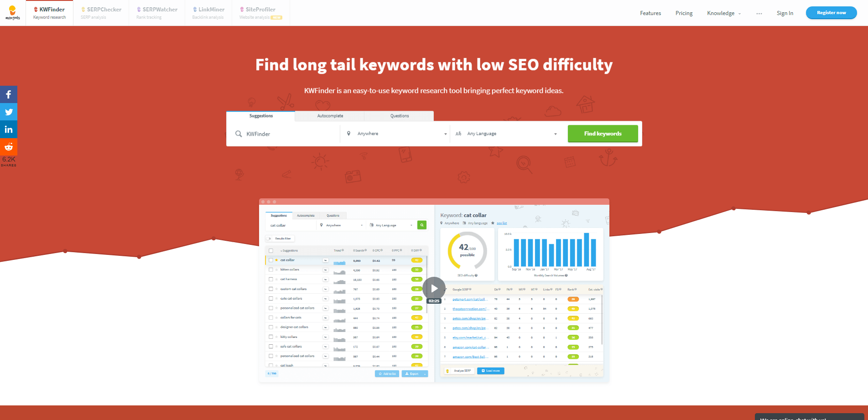868x420 pixels.
Task: Open the SiteProfiler Website analysis tab
Action: click(x=261, y=13)
